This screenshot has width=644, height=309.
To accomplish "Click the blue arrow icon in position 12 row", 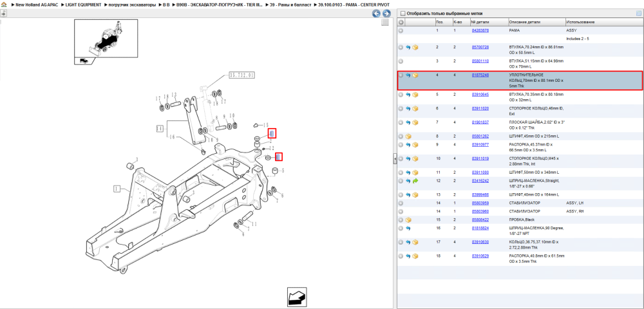I will (x=408, y=180).
